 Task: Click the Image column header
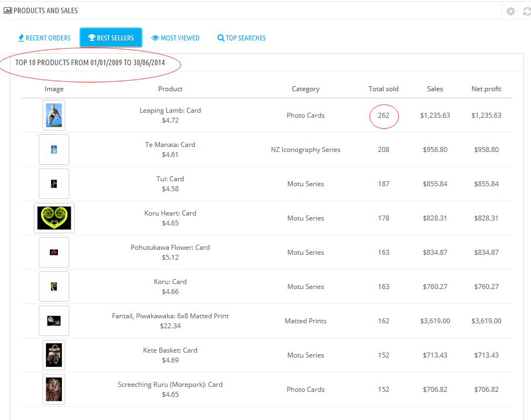pos(54,89)
